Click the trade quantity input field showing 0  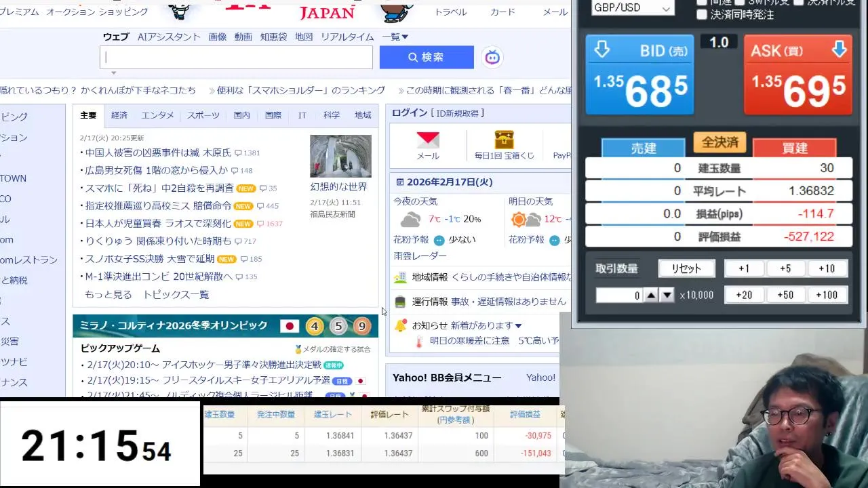click(x=618, y=296)
